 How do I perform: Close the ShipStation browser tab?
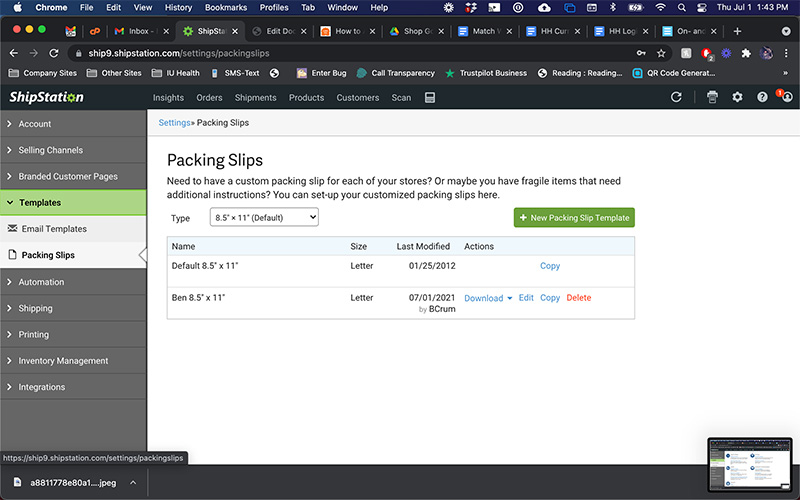[235, 31]
